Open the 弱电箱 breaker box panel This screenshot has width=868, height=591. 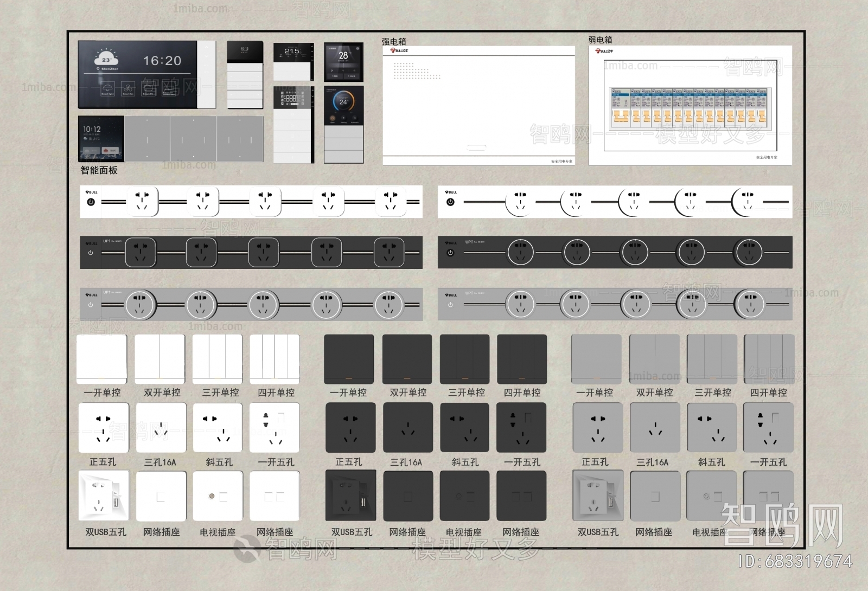point(691,105)
